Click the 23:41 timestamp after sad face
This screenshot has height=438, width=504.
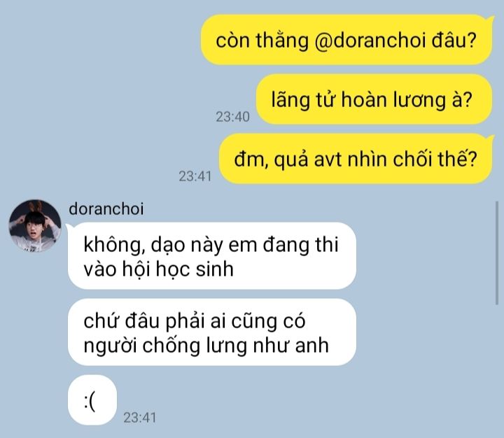pos(140,418)
